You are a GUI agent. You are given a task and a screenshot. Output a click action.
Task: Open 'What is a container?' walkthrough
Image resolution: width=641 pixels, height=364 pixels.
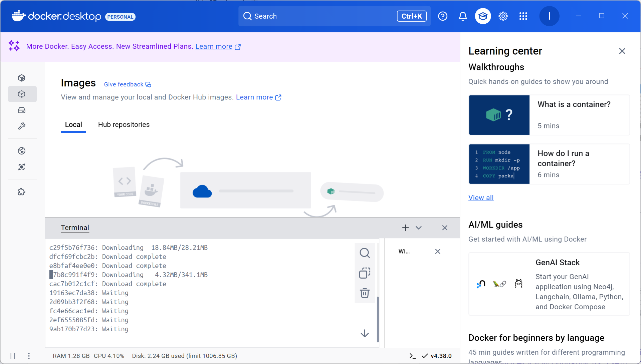click(x=549, y=115)
